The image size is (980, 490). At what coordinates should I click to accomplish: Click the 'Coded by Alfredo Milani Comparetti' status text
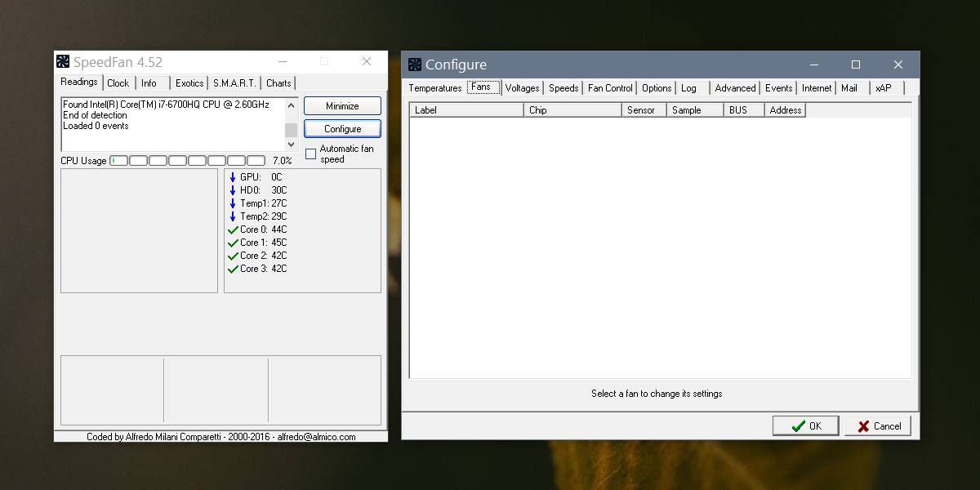(x=221, y=437)
